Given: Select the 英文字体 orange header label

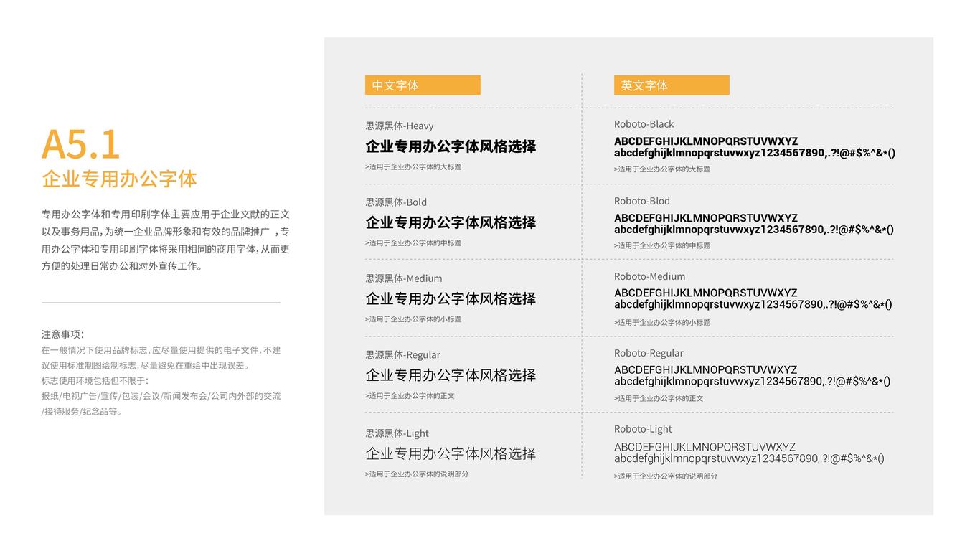Looking at the screenshot, I should [x=672, y=85].
